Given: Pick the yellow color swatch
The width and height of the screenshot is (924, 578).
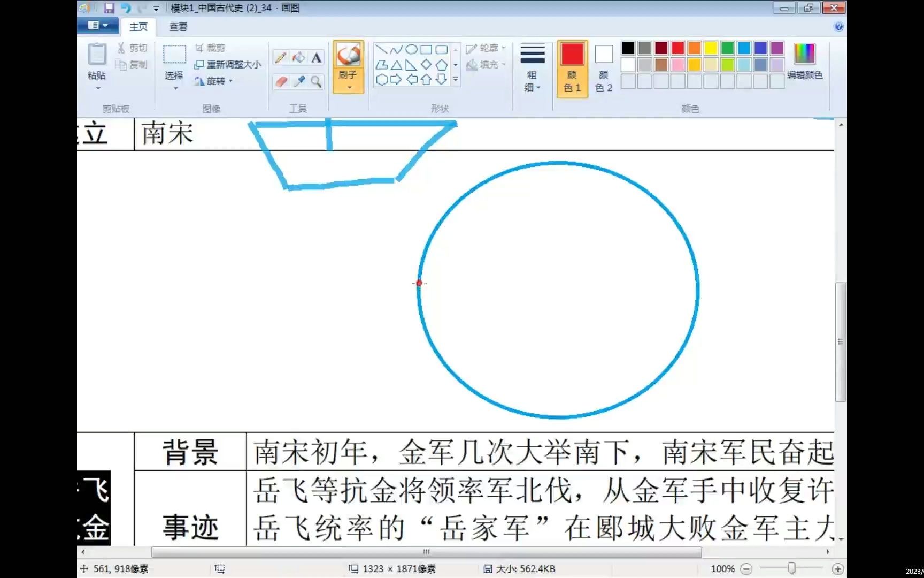Looking at the screenshot, I should tap(711, 48).
